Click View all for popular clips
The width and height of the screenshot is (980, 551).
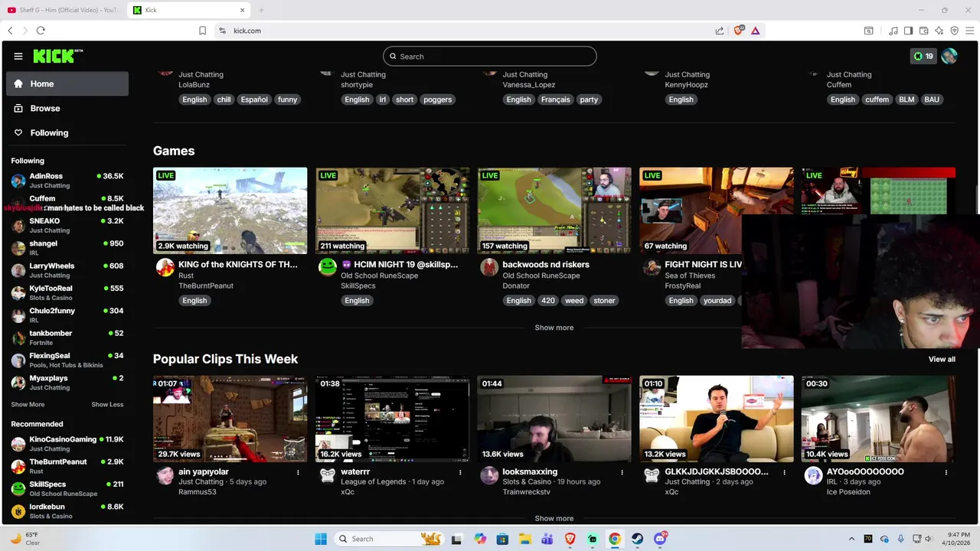[942, 359]
